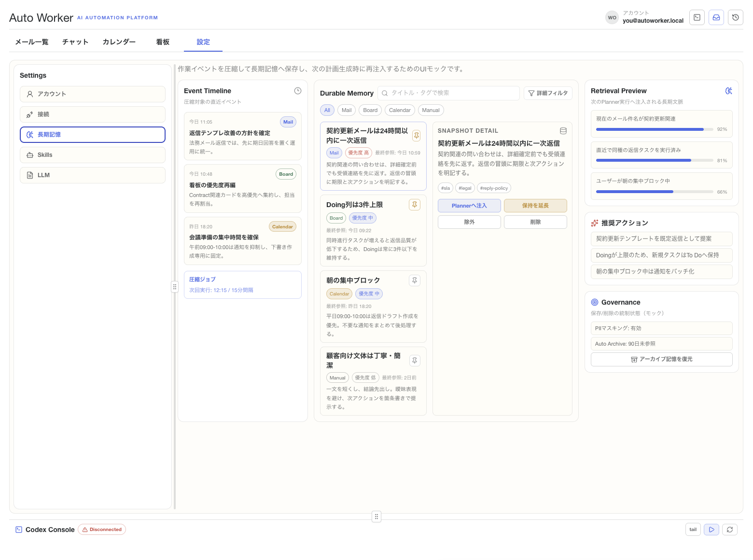Click the console horizontal resize handle

click(x=376, y=517)
